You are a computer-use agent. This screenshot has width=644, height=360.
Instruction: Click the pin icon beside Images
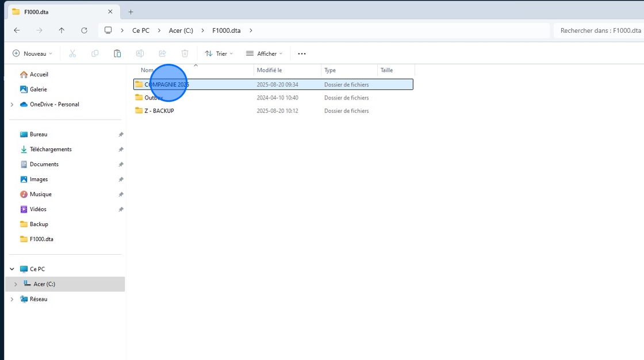tap(121, 179)
